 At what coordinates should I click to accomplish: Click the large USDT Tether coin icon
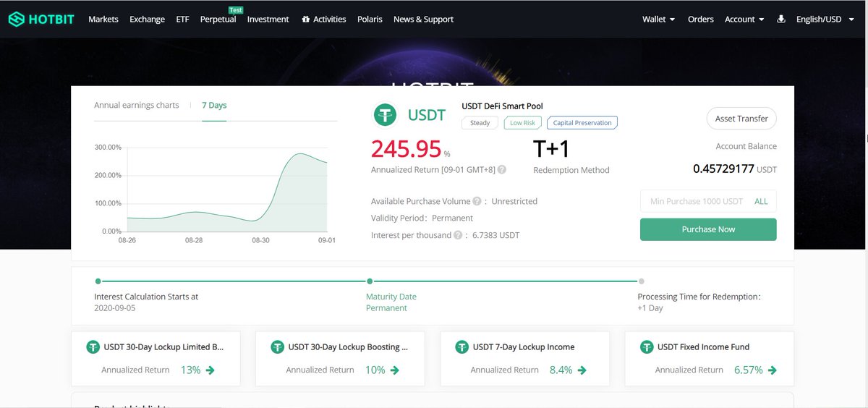click(386, 114)
